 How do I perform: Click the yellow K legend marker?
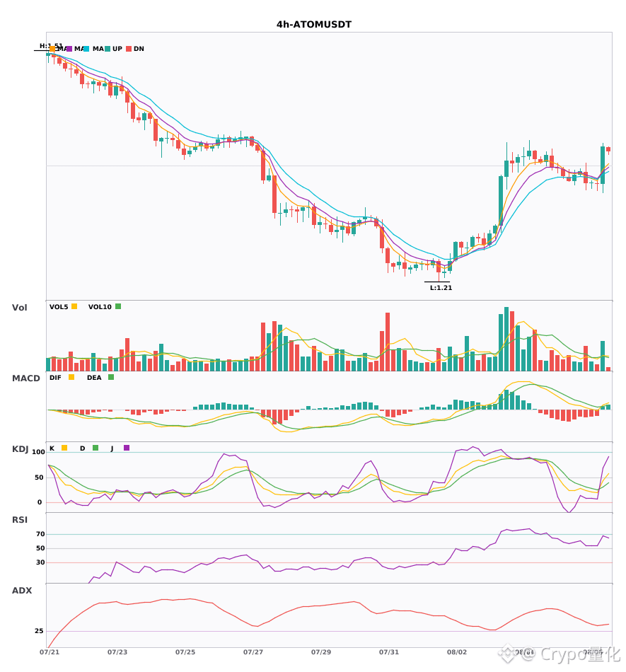(x=64, y=448)
